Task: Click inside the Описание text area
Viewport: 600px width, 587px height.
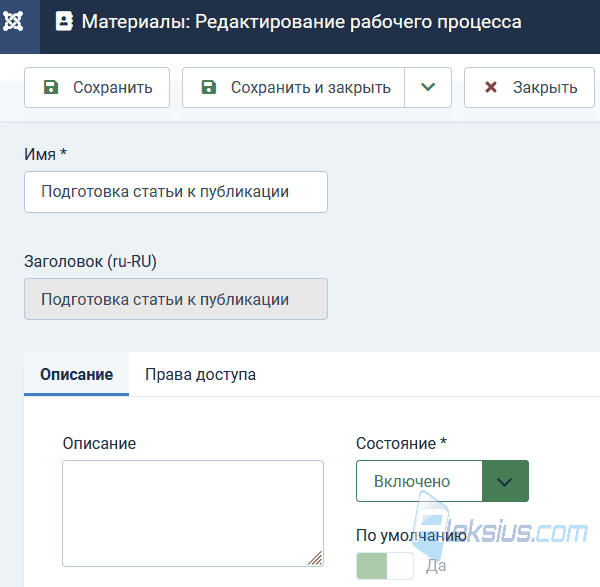Action: (x=193, y=513)
